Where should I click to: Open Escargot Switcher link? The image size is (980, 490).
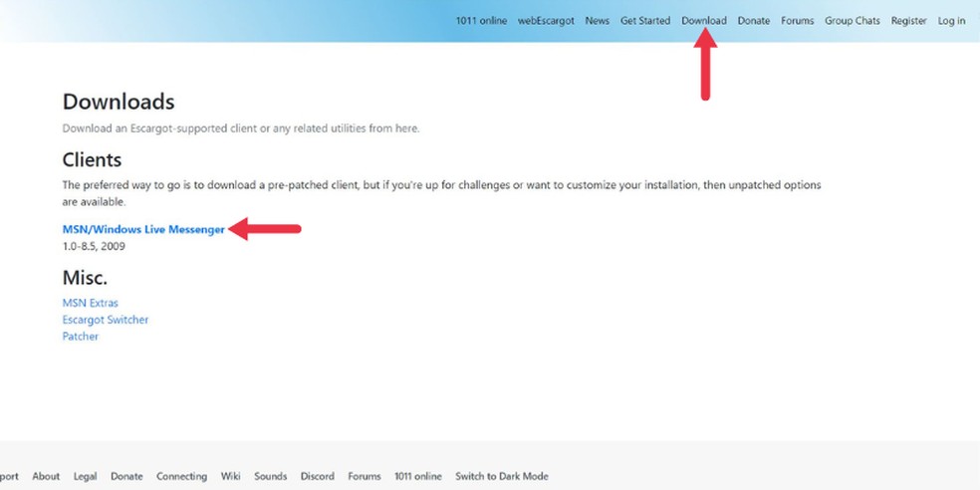click(x=105, y=320)
